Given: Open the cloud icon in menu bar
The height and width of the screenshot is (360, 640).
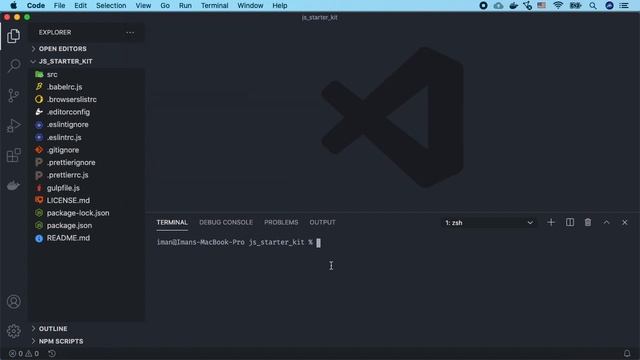Looking at the screenshot, I should tap(498, 6).
